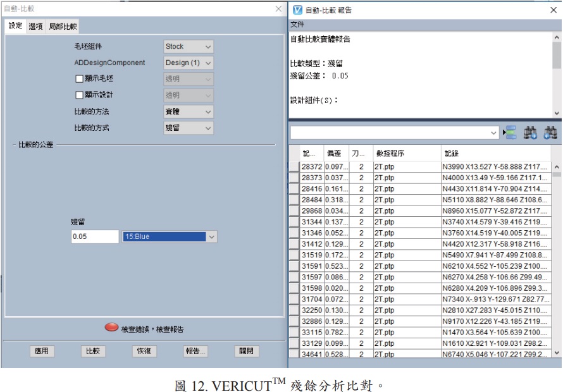Sort by the 偏差 column header
Screen dimensions: 563x392
point(337,153)
